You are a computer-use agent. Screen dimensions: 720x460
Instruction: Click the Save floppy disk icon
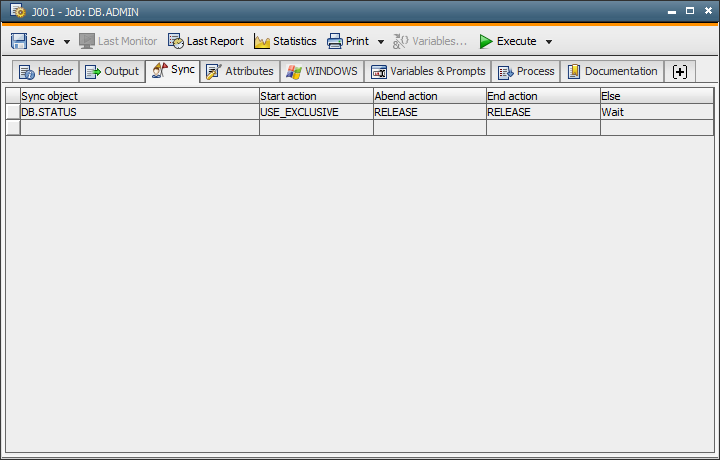[x=19, y=41]
